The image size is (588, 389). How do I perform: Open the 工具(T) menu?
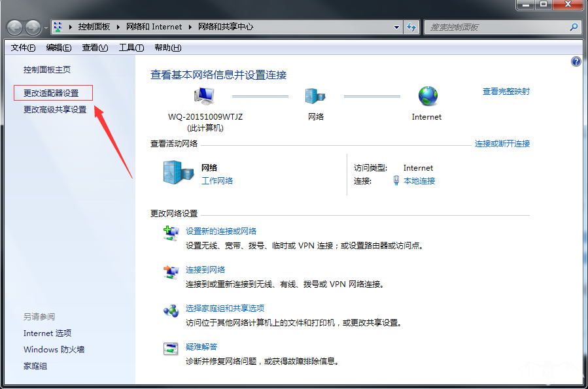pos(131,48)
